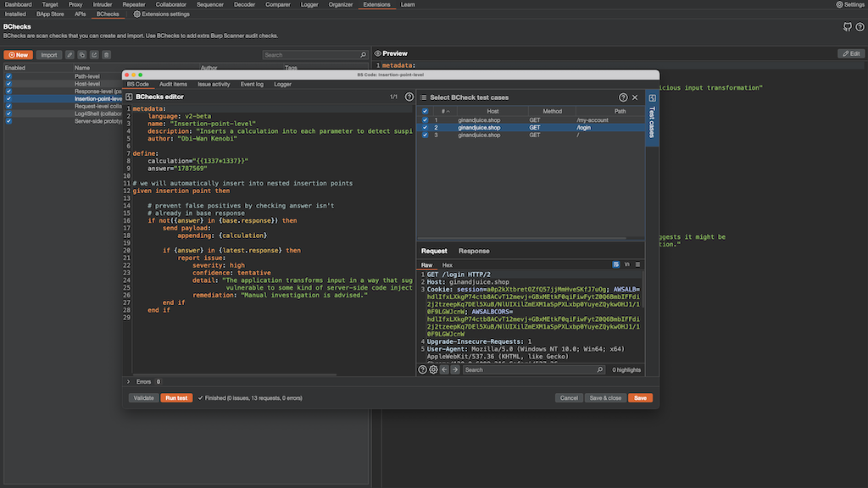Viewport: 868px width, 488px height.
Task: Uncheck test case 3 root path checkbox
Action: point(426,135)
